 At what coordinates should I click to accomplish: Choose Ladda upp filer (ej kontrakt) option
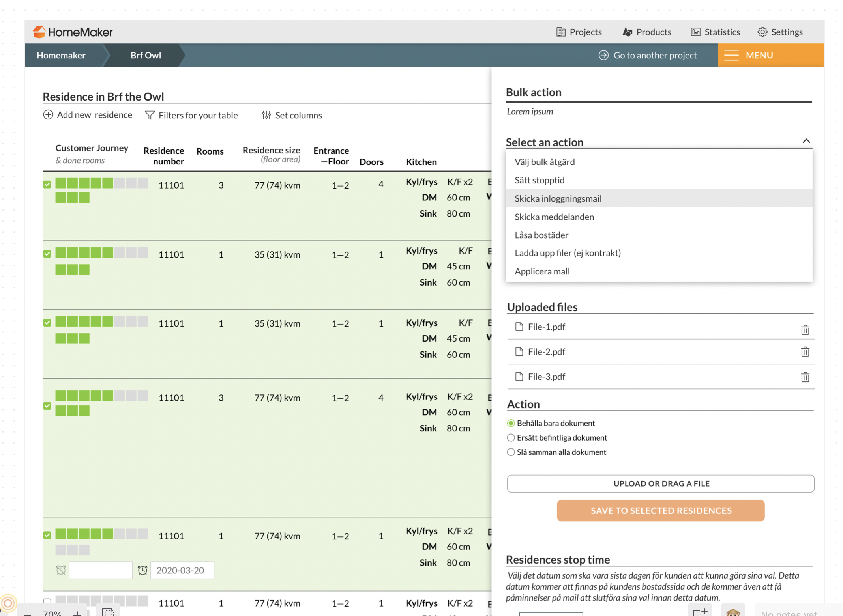coord(659,253)
